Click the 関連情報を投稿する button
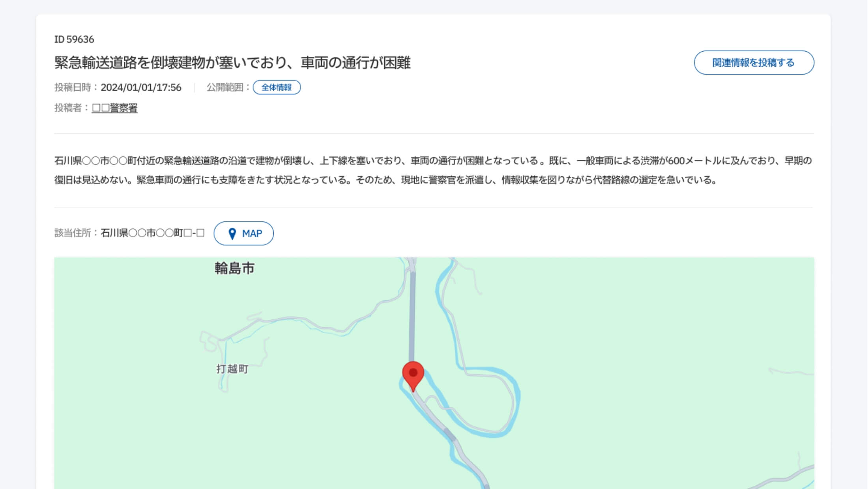 (754, 63)
